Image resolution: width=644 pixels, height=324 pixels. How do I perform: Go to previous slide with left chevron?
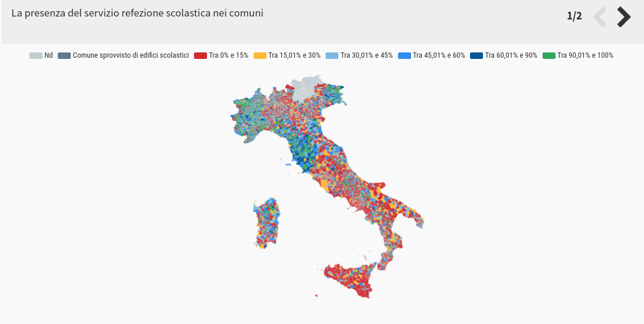click(x=600, y=17)
